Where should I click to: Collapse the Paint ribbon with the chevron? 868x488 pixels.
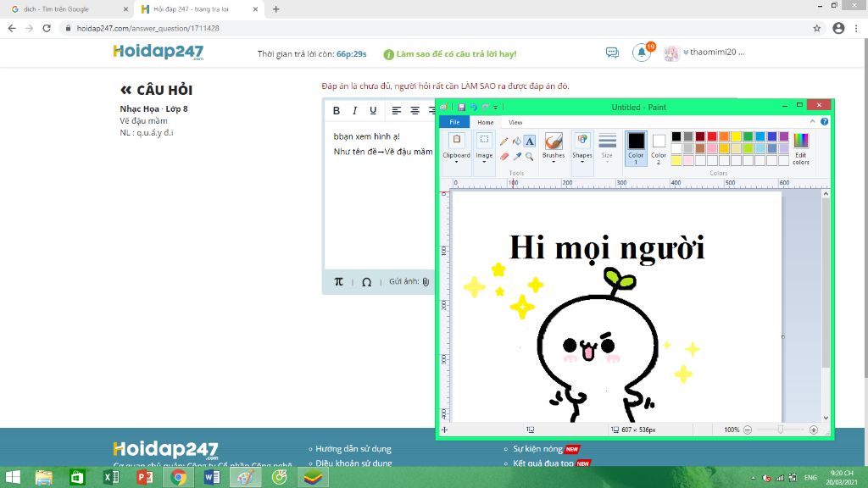tap(812, 122)
